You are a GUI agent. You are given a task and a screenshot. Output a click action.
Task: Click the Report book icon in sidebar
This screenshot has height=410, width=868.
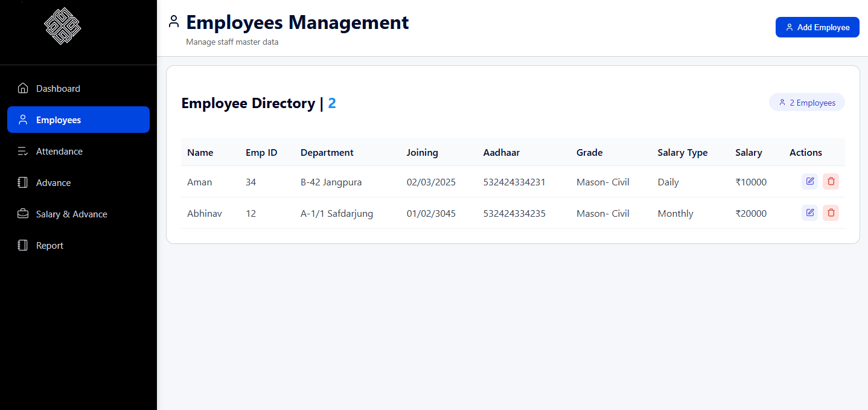(22, 245)
